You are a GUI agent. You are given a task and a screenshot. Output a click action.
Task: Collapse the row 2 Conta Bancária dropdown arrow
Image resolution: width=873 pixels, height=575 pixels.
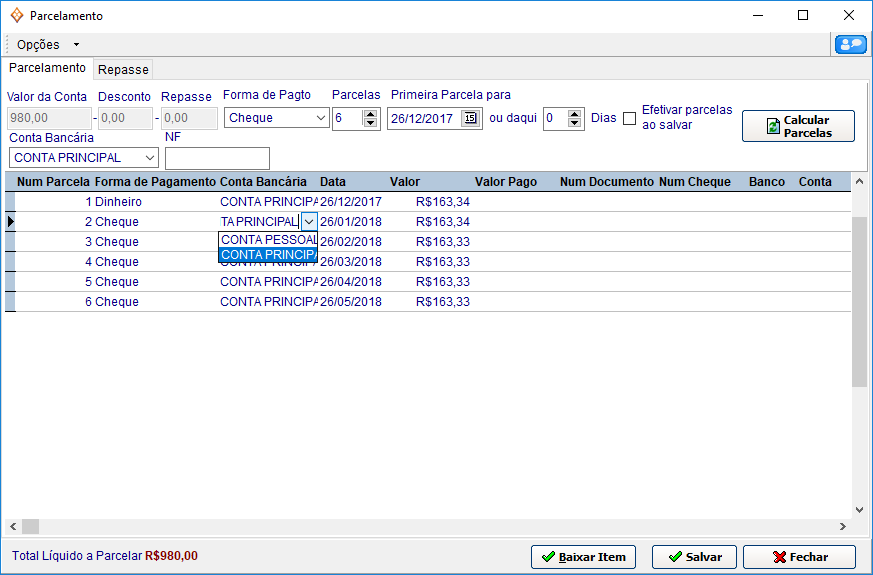pyautogui.click(x=309, y=222)
